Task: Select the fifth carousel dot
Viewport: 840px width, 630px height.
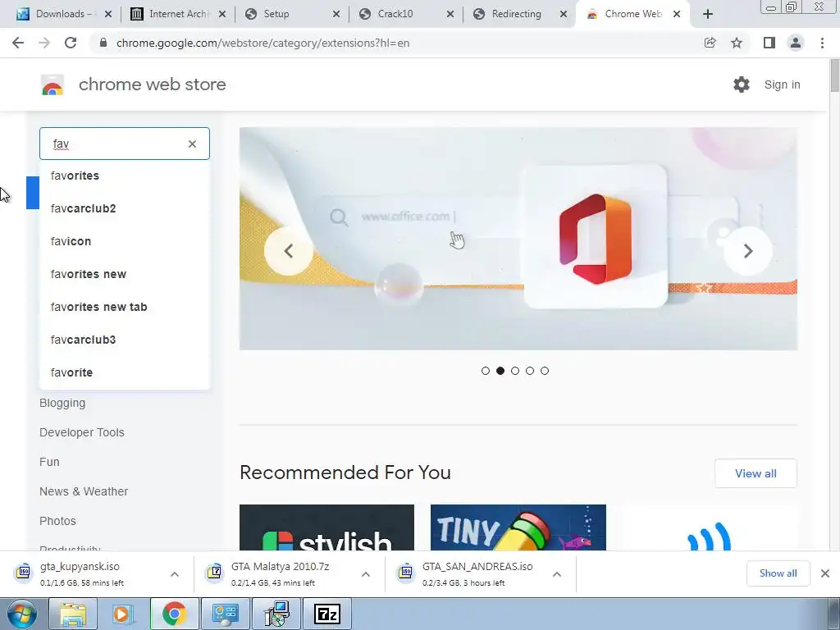Action: click(x=545, y=371)
